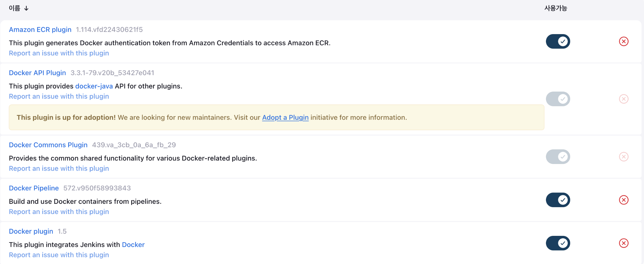The width and height of the screenshot is (644, 264).
Task: Disable the Docker plugin toggle
Action: point(558,243)
